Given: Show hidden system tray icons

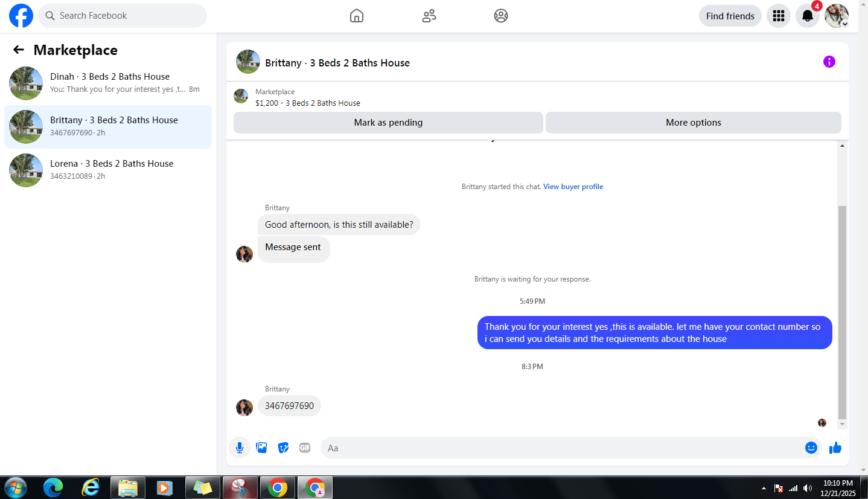Looking at the screenshot, I should click(x=764, y=488).
